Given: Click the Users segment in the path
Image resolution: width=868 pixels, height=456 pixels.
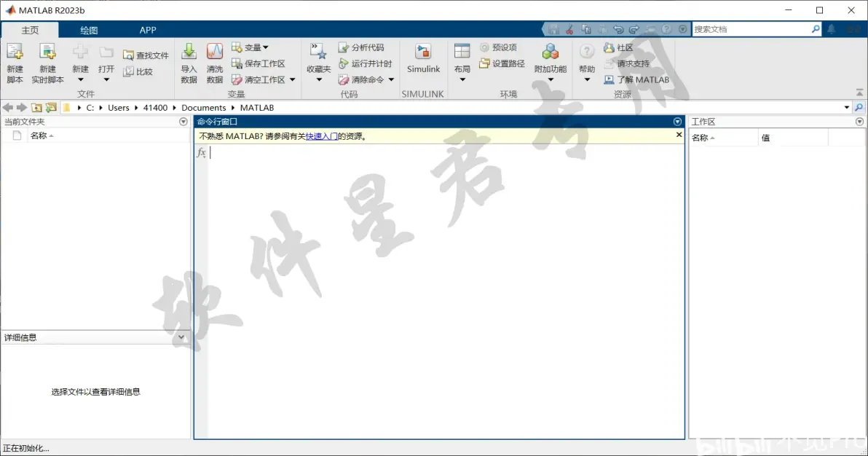Looking at the screenshot, I should coord(119,108).
